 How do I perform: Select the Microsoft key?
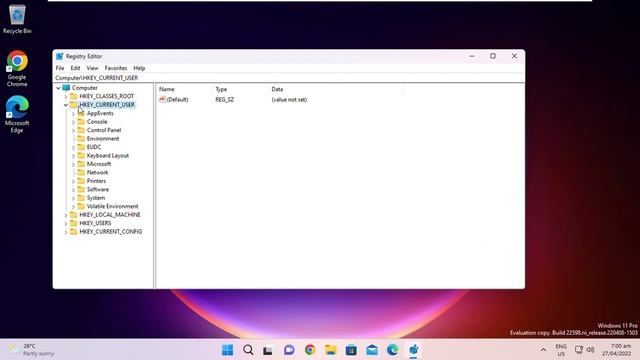click(99, 164)
